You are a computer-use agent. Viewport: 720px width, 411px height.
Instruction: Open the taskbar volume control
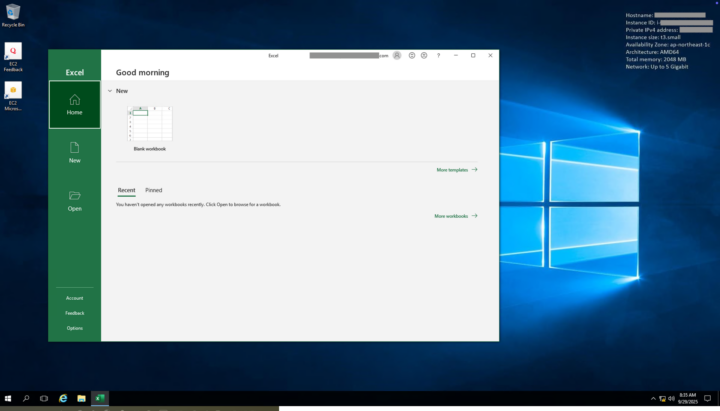point(671,398)
